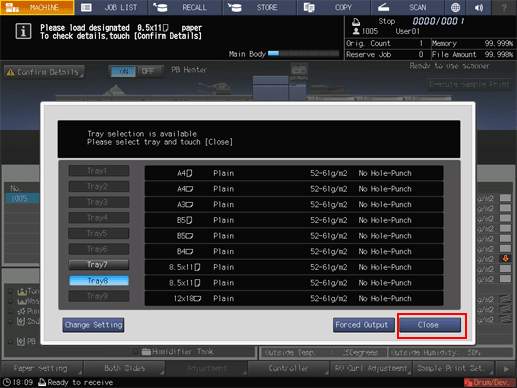Click Change Setting button
Screen dimensions: 517x388
(x=93, y=325)
